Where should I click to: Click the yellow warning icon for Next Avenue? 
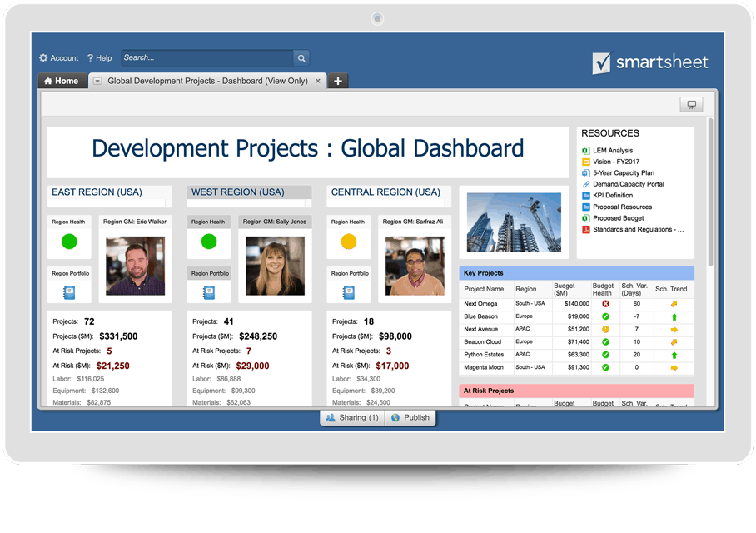click(605, 330)
